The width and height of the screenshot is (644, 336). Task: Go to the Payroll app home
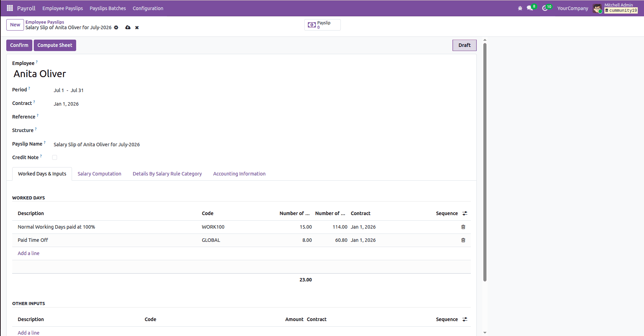pyautogui.click(x=26, y=8)
